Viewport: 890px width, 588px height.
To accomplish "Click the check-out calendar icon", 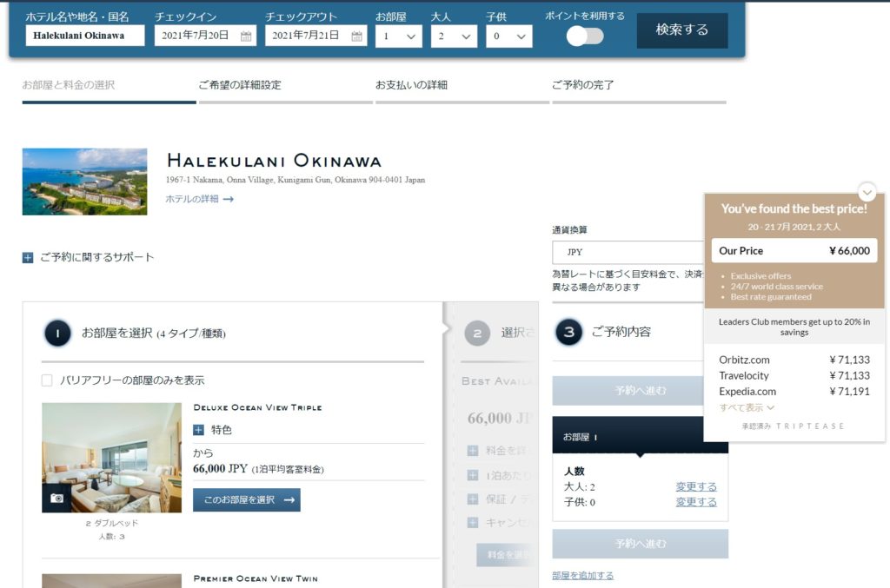I will tap(356, 36).
